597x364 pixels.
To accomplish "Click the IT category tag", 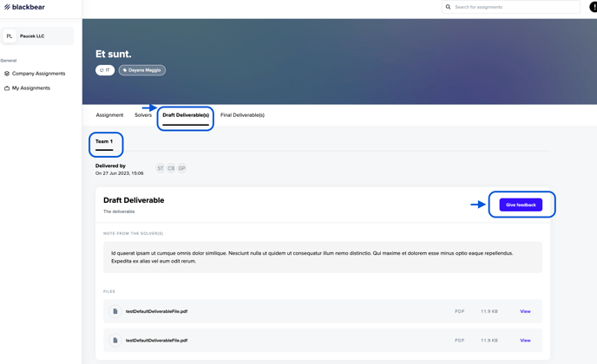I will (105, 70).
